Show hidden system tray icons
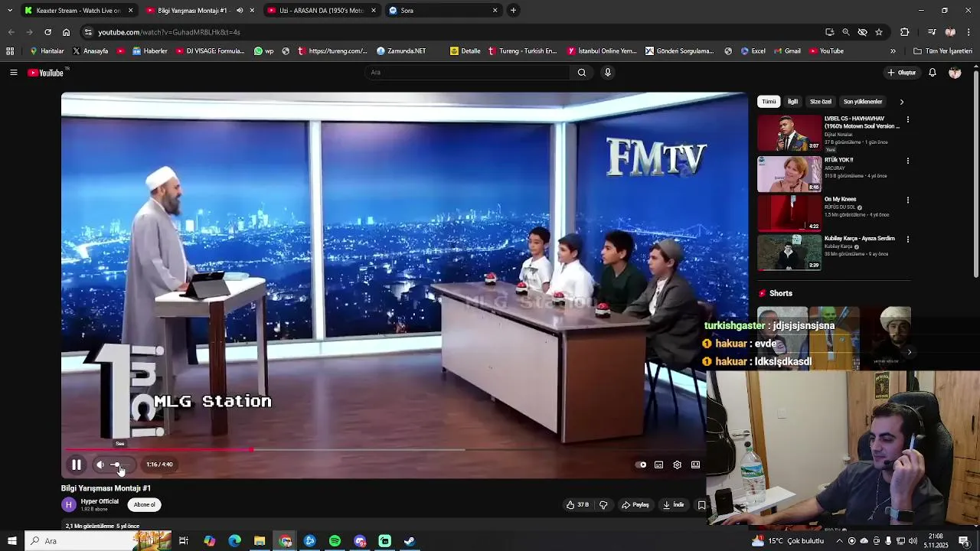The width and height of the screenshot is (980, 551). [839, 541]
